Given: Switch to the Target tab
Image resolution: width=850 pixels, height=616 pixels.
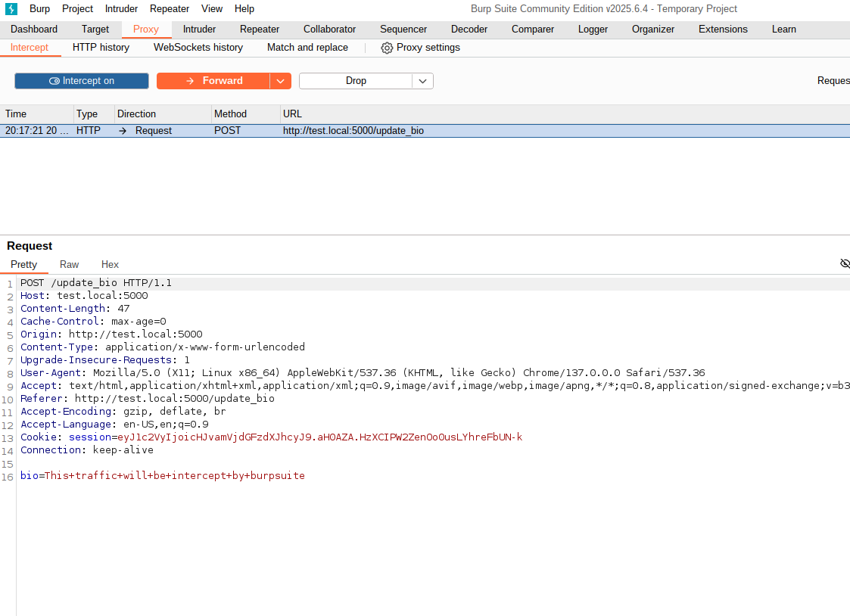Looking at the screenshot, I should click(x=95, y=30).
